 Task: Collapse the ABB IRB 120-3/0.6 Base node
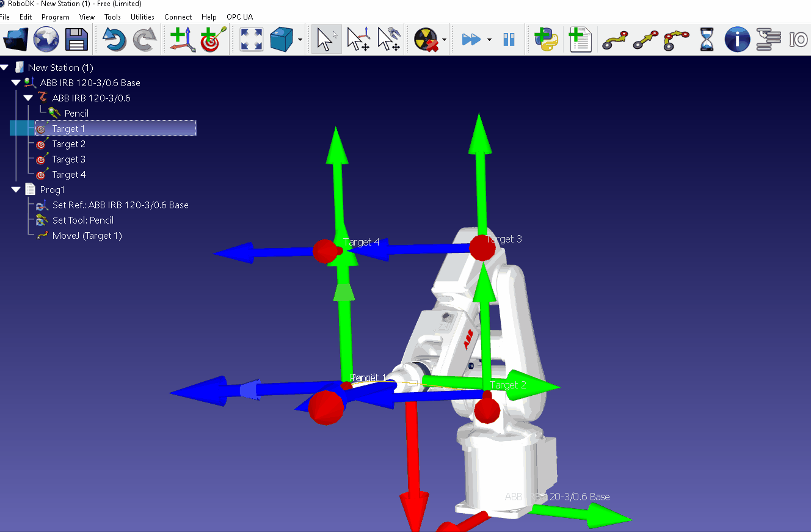(16, 82)
